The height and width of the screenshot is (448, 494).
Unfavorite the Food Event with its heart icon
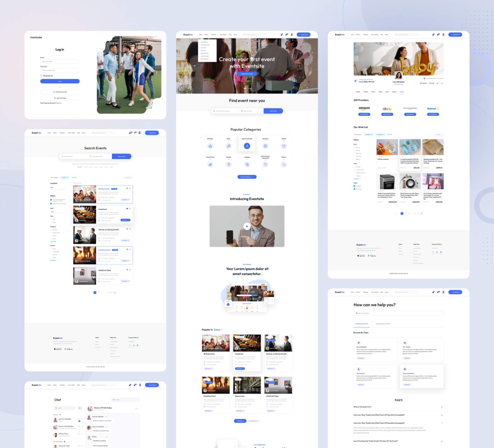127,209
